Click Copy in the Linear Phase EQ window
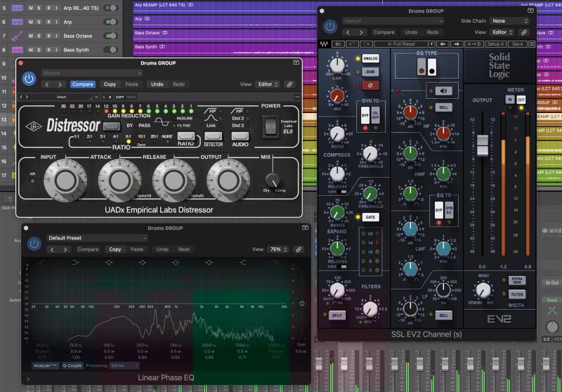 click(115, 249)
